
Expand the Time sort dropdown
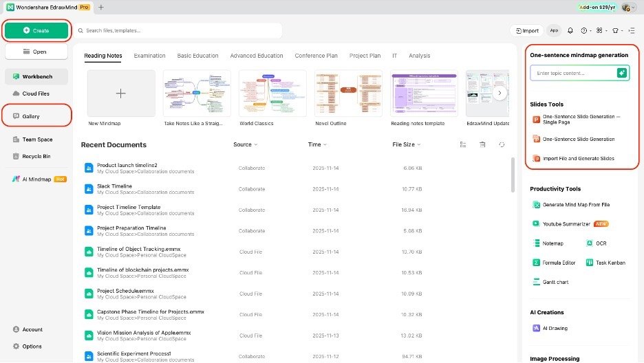click(317, 144)
